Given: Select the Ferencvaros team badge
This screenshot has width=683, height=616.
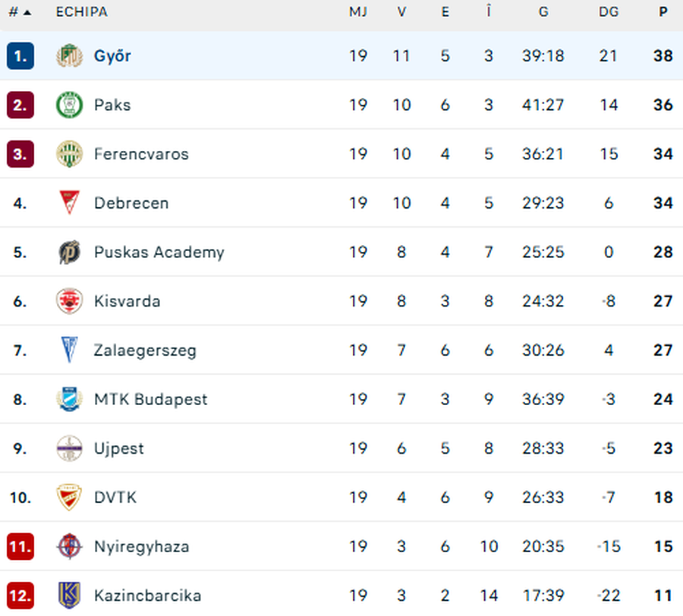Looking at the screenshot, I should pos(70,153).
